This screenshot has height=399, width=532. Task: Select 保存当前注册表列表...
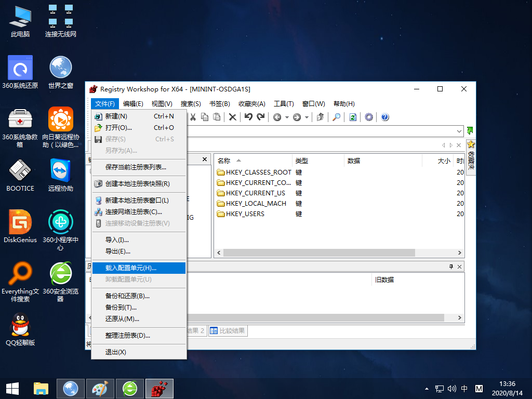139,167
